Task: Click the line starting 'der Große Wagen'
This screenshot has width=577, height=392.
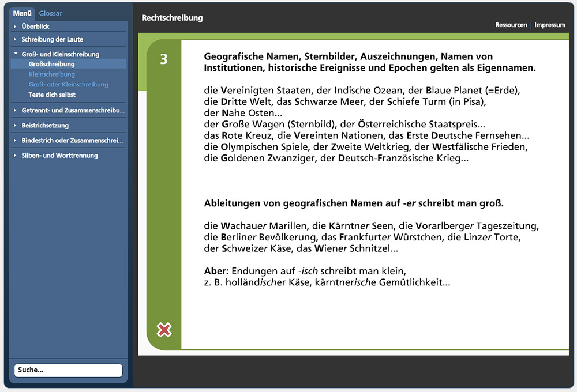Action: point(344,125)
